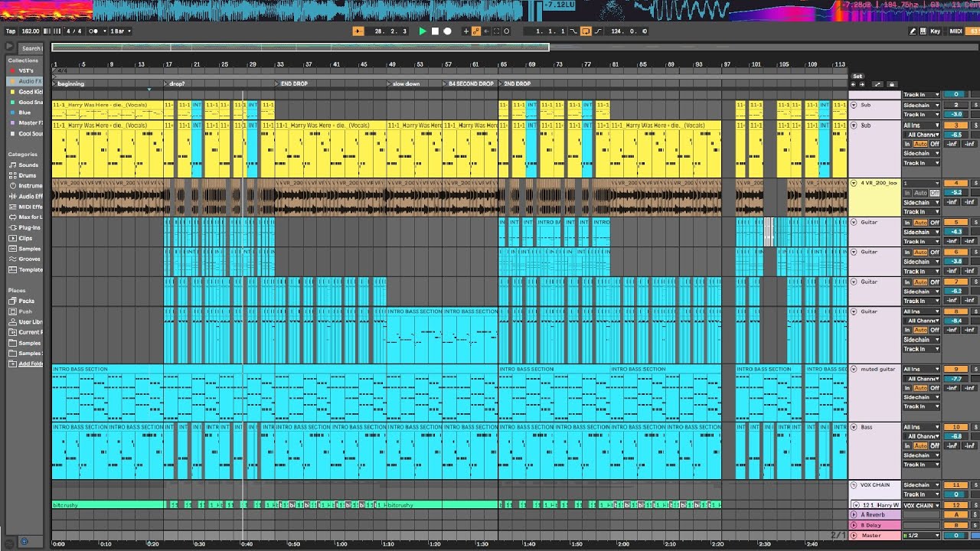Toggle B Delay return track activator
980x551 pixels.
pos(955,525)
